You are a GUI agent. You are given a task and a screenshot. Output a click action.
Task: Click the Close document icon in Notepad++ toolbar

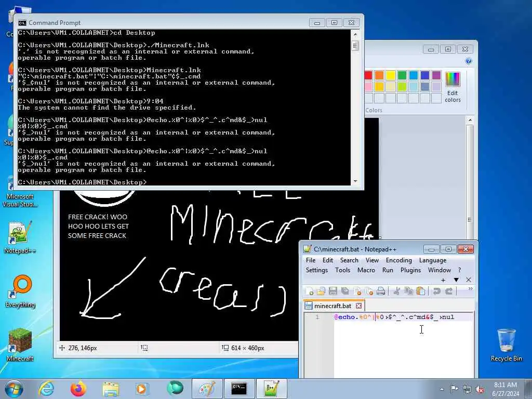click(357, 291)
